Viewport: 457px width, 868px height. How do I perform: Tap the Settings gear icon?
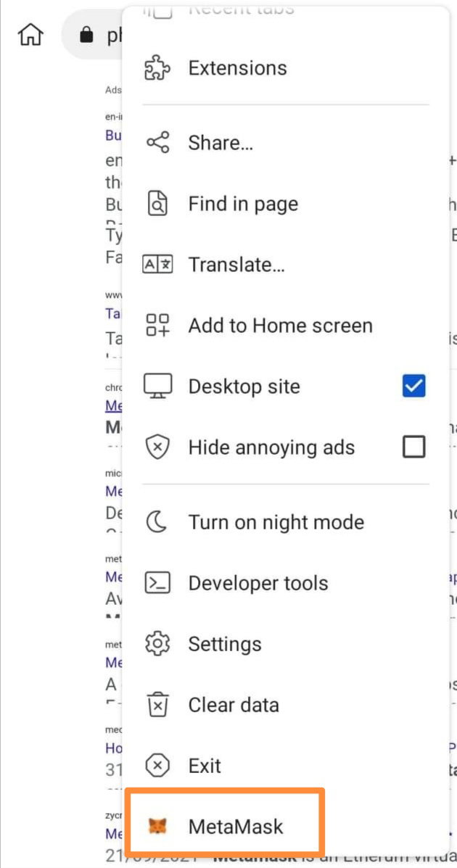pos(158,644)
